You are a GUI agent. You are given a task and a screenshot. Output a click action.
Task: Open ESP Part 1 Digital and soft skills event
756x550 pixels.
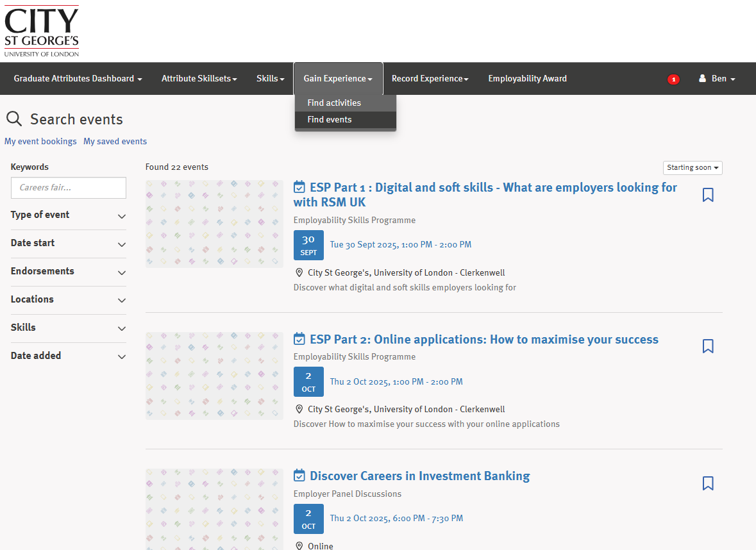click(485, 195)
